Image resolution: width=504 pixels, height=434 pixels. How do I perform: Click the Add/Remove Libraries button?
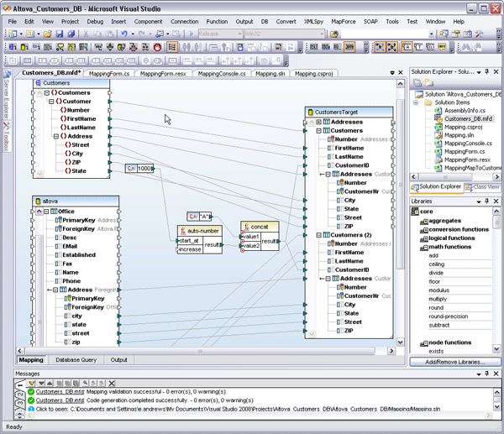(x=454, y=362)
